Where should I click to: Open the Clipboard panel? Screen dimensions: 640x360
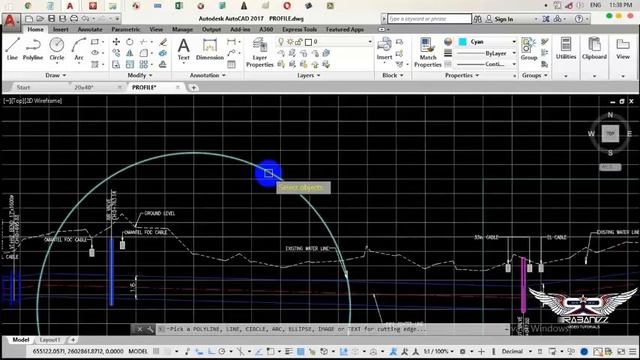pyautogui.click(x=594, y=49)
